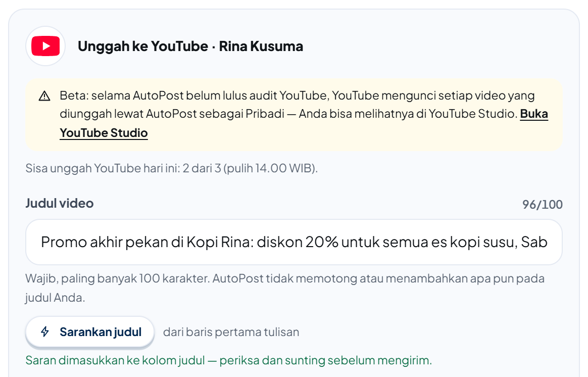Click the hint dari baris pertama tulisan
The width and height of the screenshot is (588, 377).
coord(231,332)
